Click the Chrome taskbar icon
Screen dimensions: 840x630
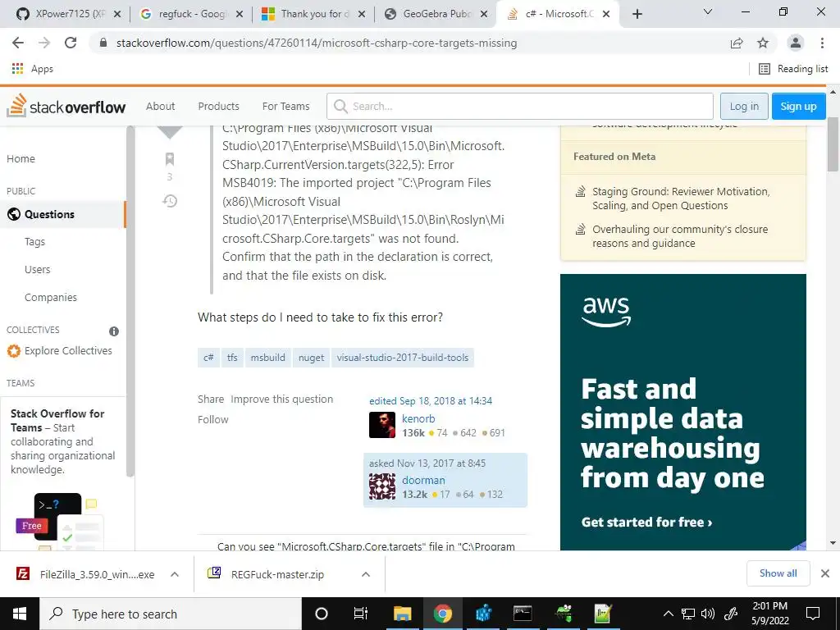tap(442, 614)
